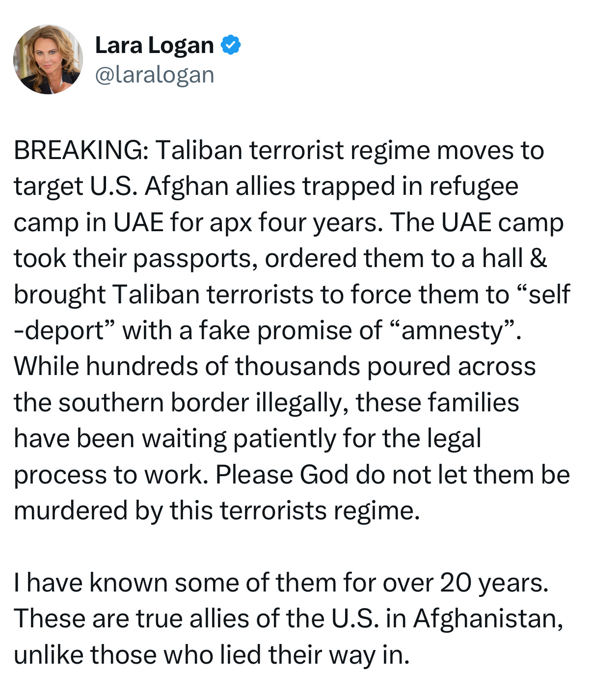
Task: Click the sentence 'I have known some of them'
Action: 281,583
